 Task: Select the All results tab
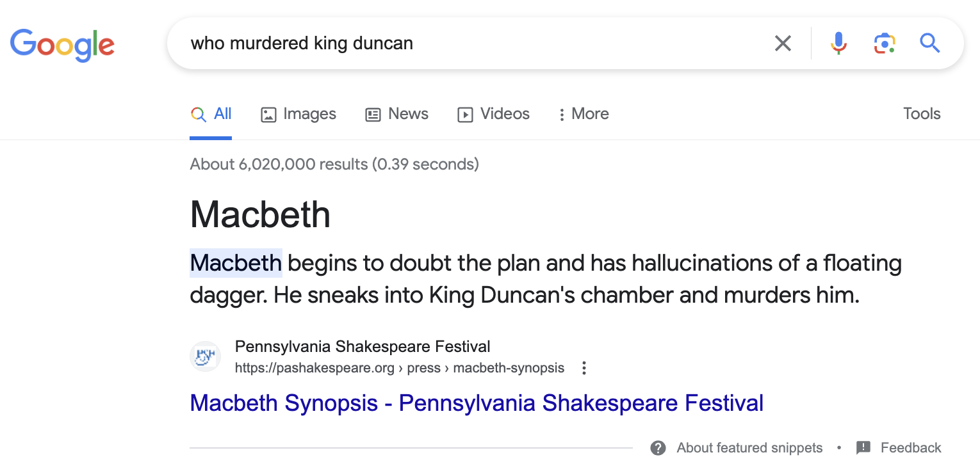(211, 114)
